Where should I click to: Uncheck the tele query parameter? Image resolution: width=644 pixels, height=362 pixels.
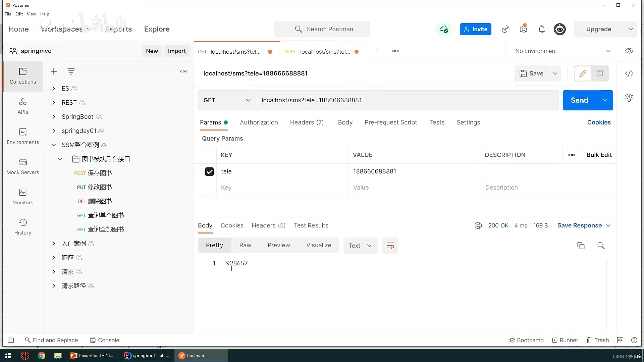click(209, 171)
